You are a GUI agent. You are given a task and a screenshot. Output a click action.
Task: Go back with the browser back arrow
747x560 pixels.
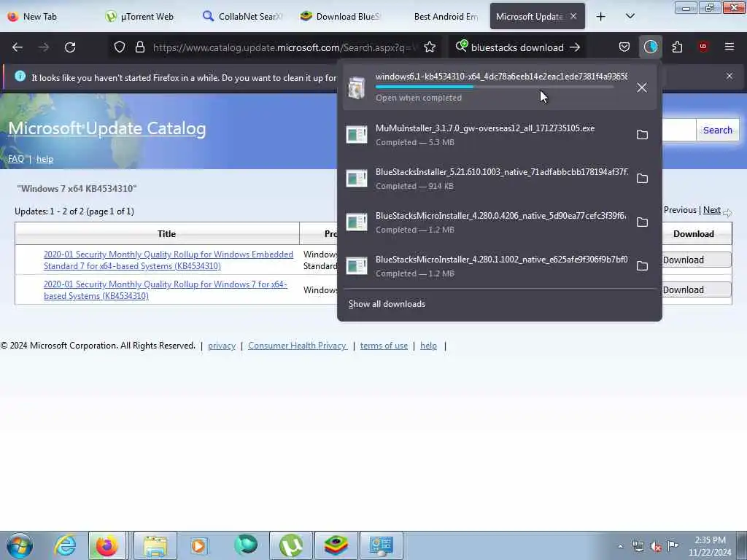click(x=18, y=47)
